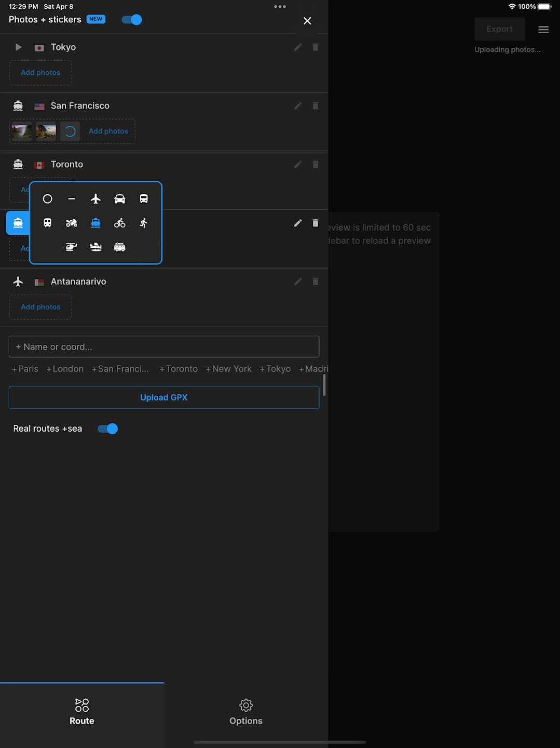This screenshot has width=560, height=748.
Task: Open San Francisco transport mode picker
Action: (x=18, y=106)
